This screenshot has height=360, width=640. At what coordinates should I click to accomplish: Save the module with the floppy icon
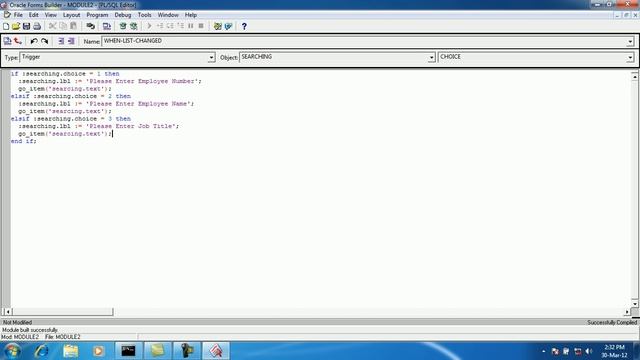(27, 26)
